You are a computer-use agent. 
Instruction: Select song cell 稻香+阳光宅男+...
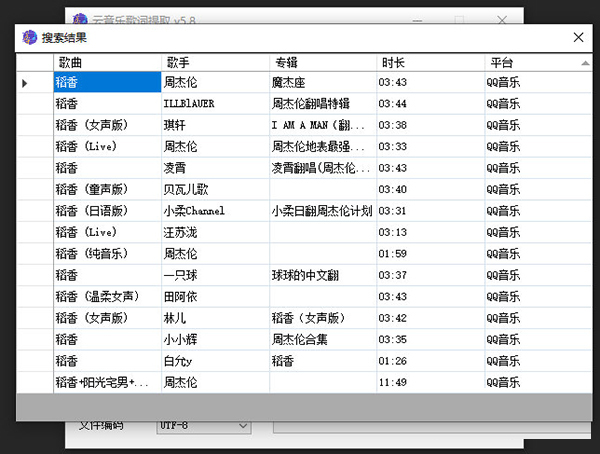(108, 382)
